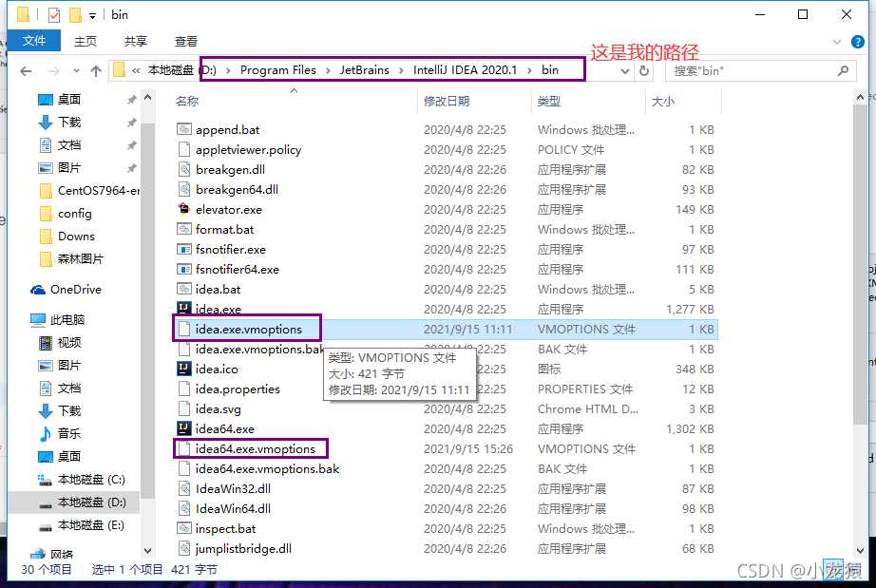Open the 主页 ribbon tab
876x588 pixels.
pyautogui.click(x=86, y=42)
